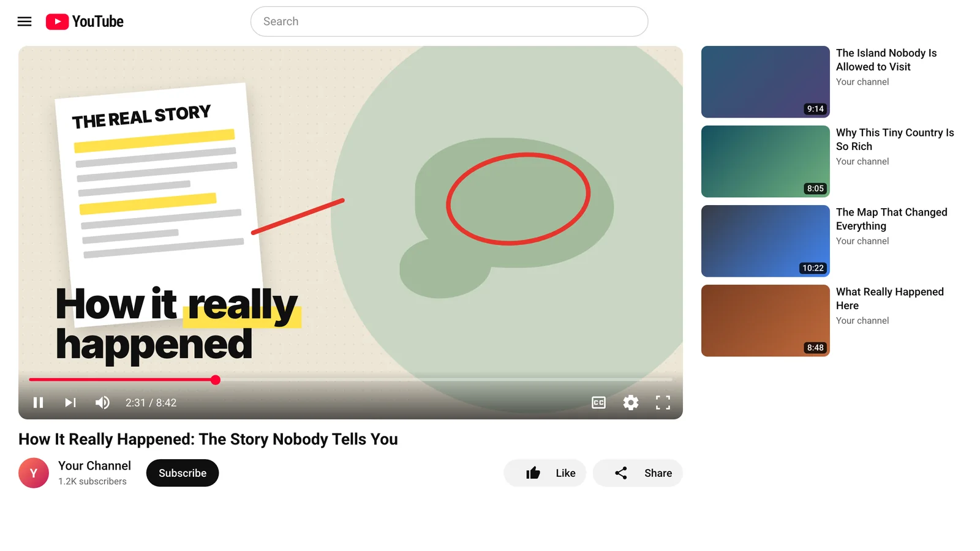Click 'Your channel' under Why This Tiny Country Is So Rich
Screen dimensions: 980x551
[x=862, y=162]
